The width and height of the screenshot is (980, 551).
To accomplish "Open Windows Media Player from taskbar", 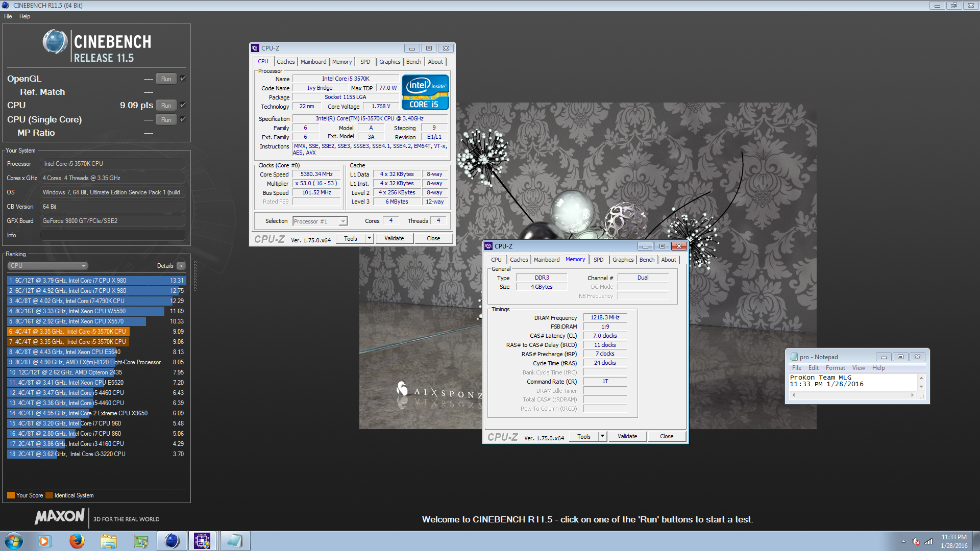I will click(x=45, y=541).
